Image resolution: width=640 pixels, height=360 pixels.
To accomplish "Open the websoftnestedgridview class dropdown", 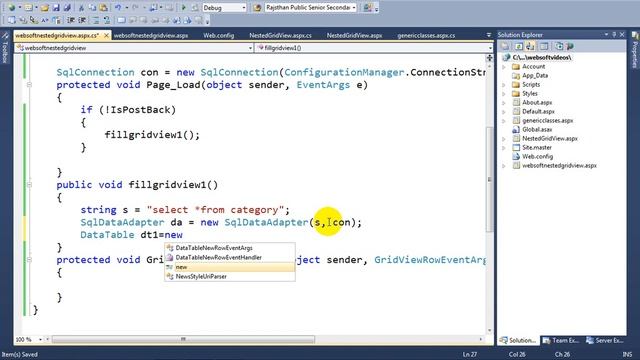I will point(250,48).
